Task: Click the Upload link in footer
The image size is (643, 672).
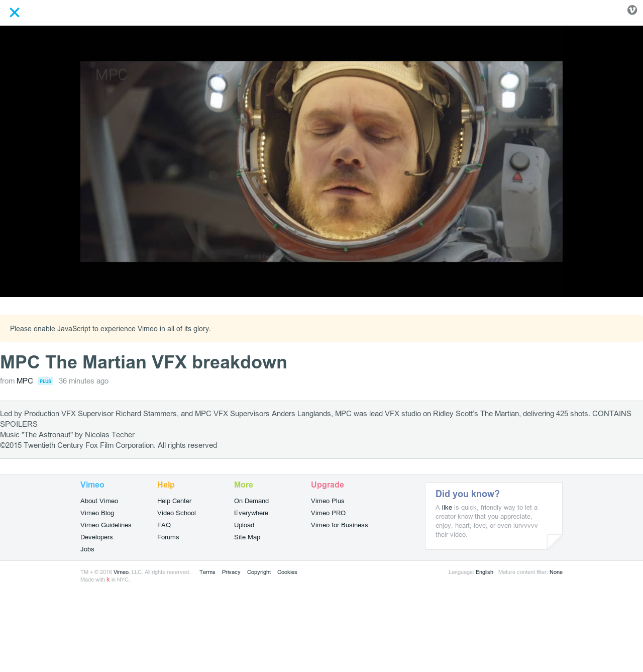Action: click(x=244, y=525)
